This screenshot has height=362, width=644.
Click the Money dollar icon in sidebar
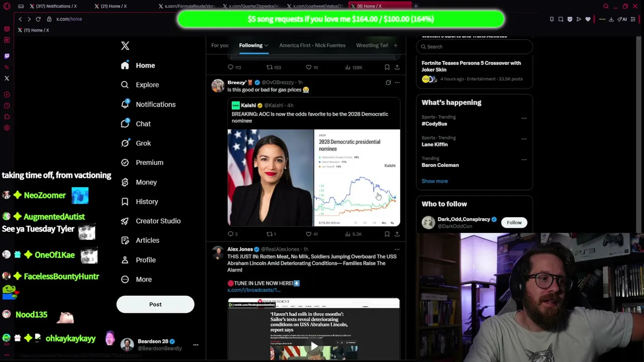(x=125, y=182)
